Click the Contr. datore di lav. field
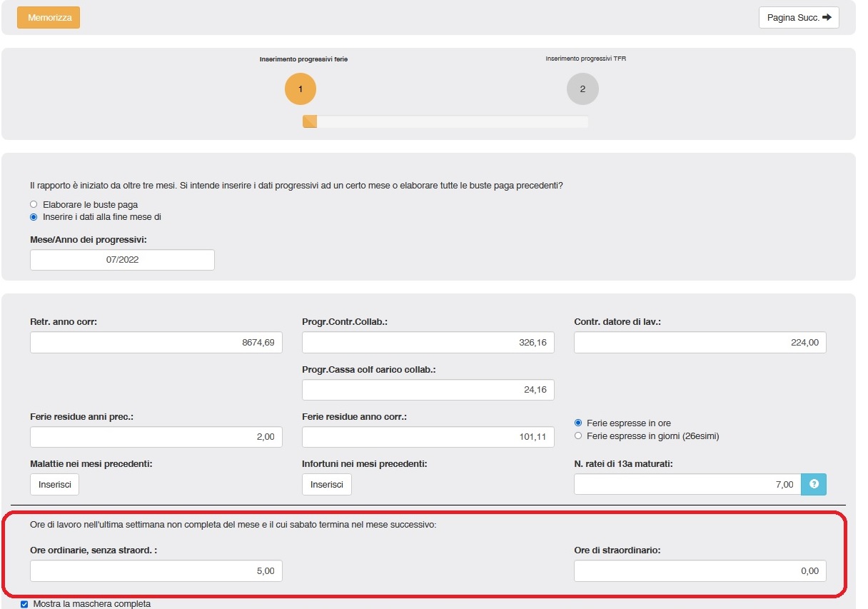The height and width of the screenshot is (609, 868). click(x=700, y=343)
